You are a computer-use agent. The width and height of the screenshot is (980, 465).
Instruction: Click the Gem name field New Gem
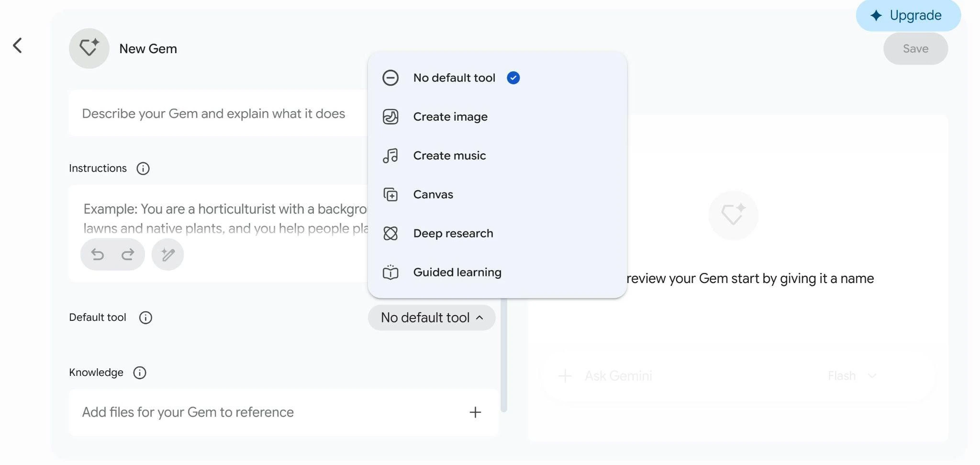148,49
